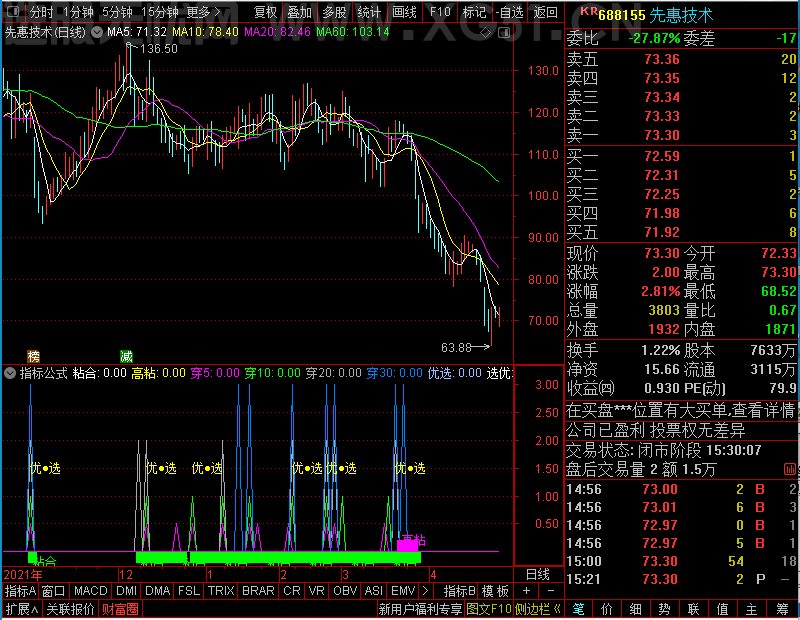Open the 模板 template option
The height and width of the screenshot is (620, 800).
495,591
